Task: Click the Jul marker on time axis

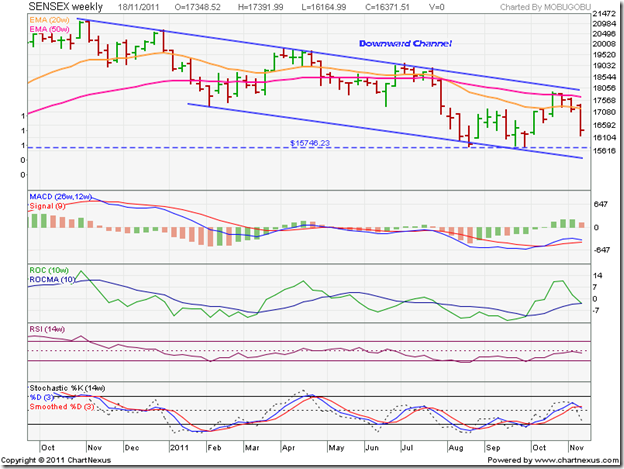Action: (x=407, y=448)
